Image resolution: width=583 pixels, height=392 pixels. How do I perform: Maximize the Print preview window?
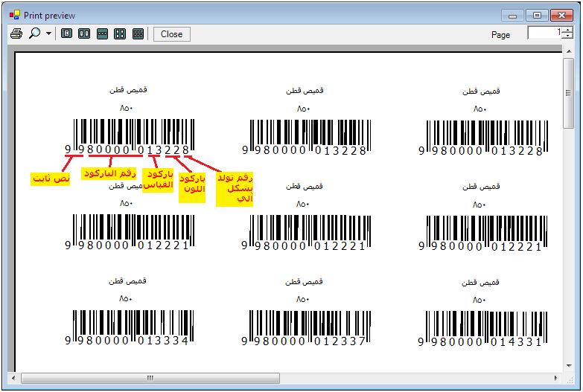(537, 16)
